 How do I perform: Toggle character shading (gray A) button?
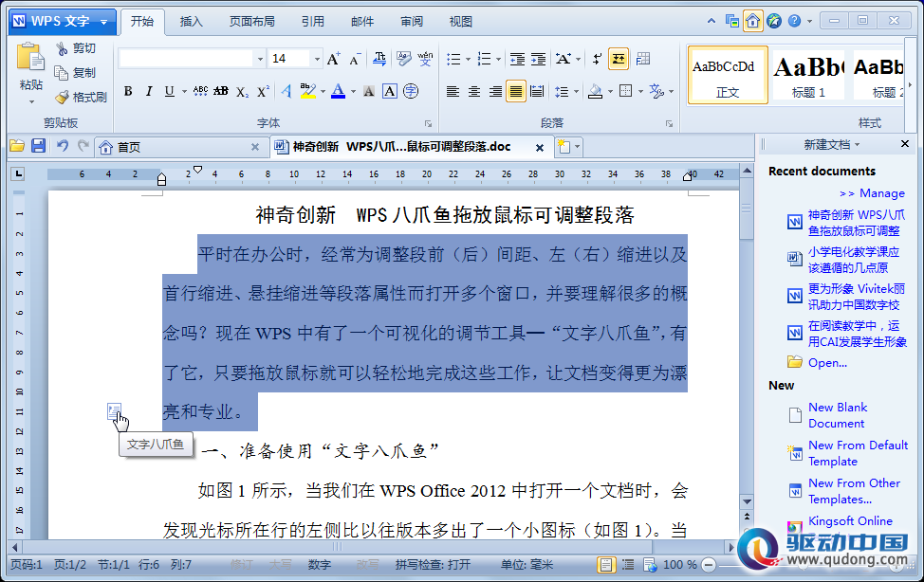click(369, 91)
